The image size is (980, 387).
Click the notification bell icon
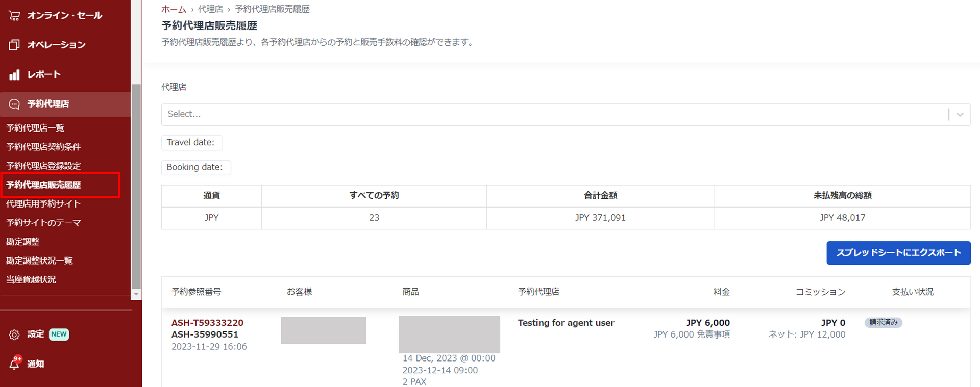pos(14,364)
